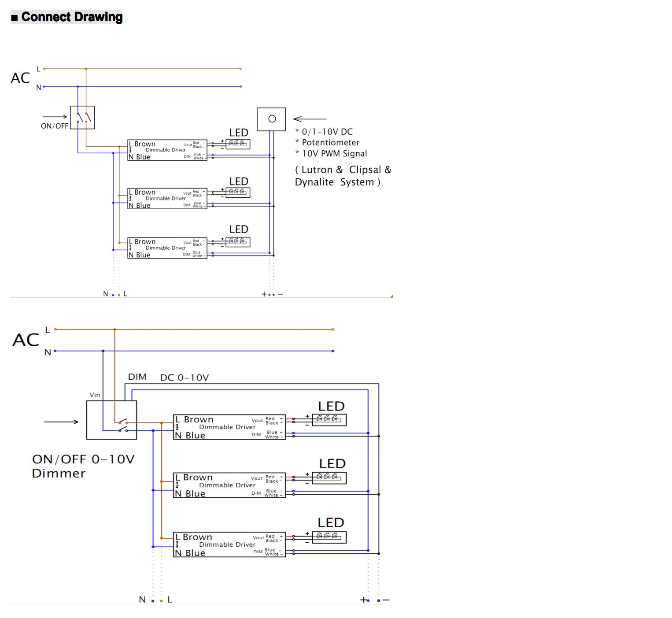The height and width of the screenshot is (618, 672).
Task: Click the first Dimmable Driver box in the 0-10V dimmer diagram
Action: pyautogui.click(x=229, y=427)
